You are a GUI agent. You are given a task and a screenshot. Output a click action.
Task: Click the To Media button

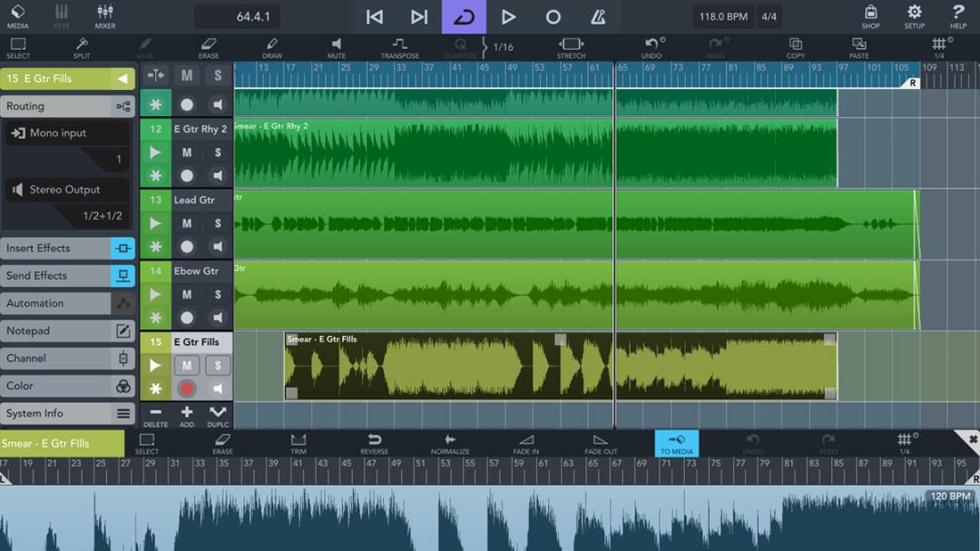677,443
